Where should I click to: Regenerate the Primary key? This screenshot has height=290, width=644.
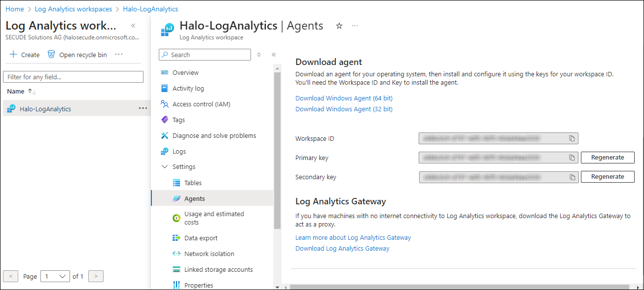[608, 158]
